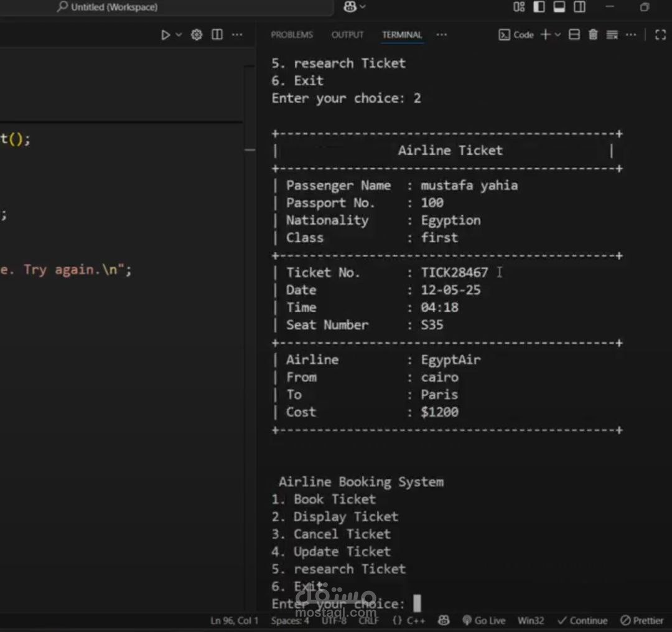Open run options dropdown beside play button

tap(179, 35)
